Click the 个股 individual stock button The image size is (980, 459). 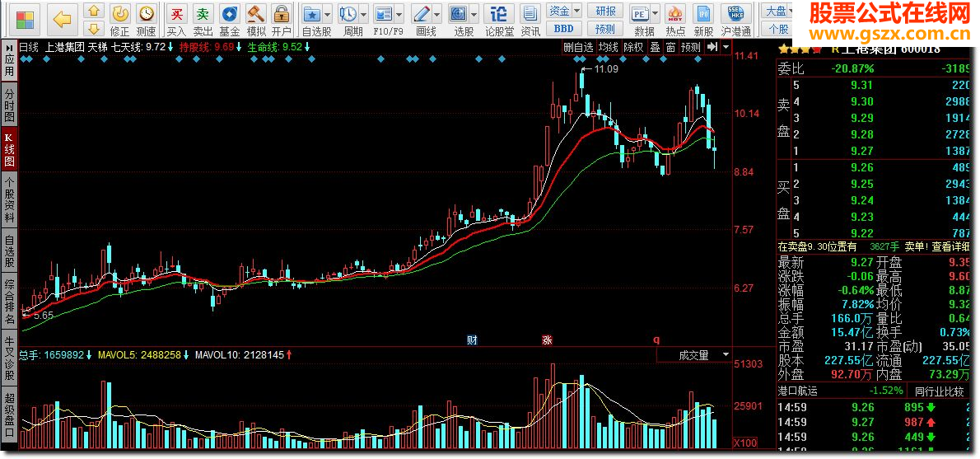[x=778, y=29]
